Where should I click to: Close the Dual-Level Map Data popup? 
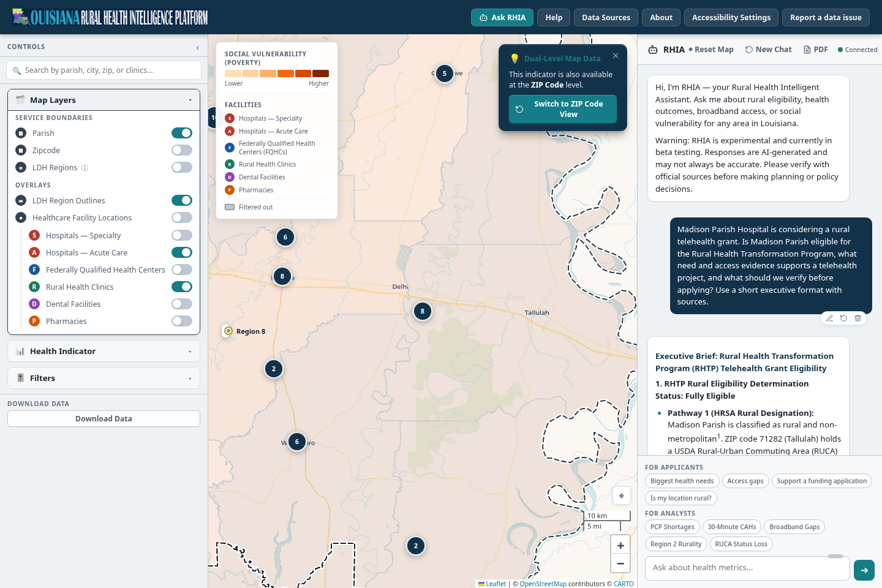click(x=616, y=56)
